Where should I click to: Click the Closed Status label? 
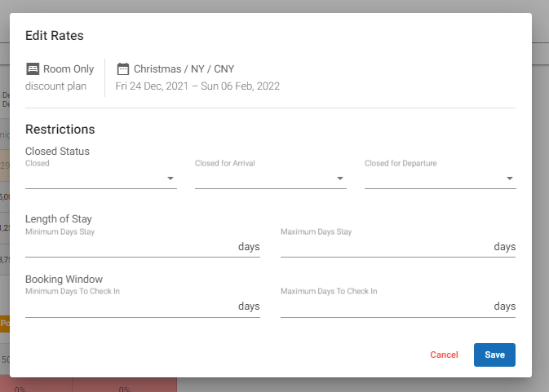[x=57, y=151]
